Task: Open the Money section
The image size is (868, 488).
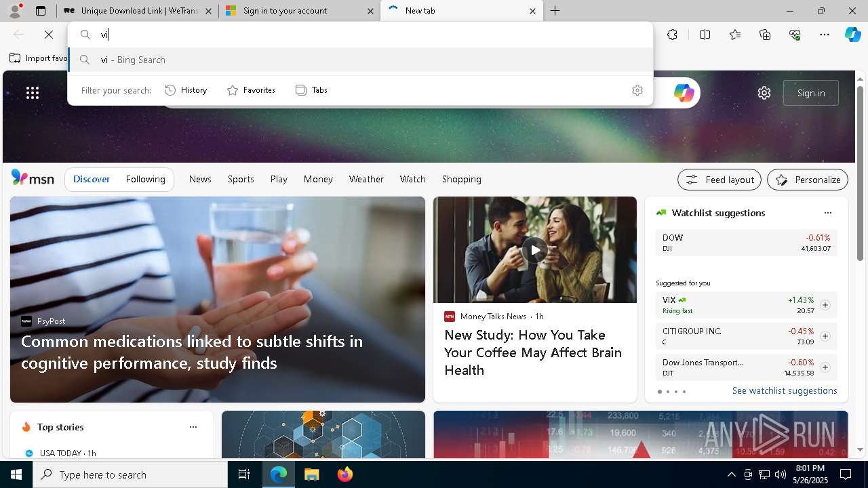Action: 318,179
